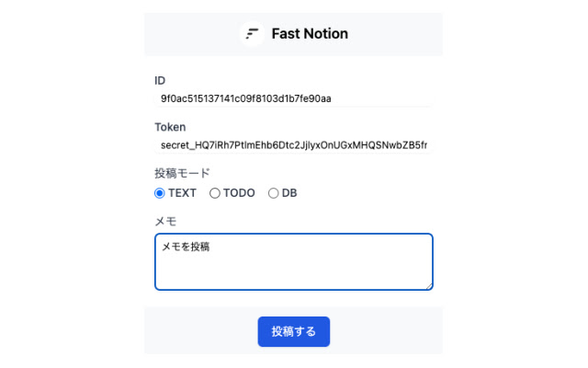This screenshot has width=588, height=368.
Task: Select the TODO radio button
Action: pyautogui.click(x=215, y=193)
